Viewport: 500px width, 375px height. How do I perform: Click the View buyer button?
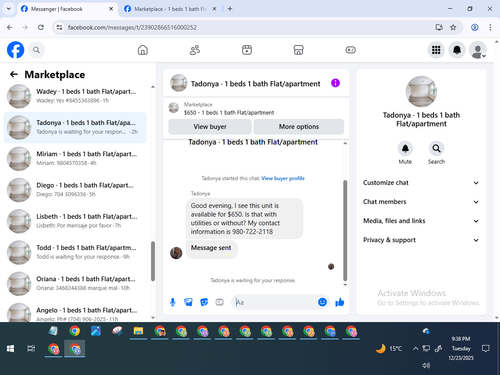click(x=210, y=127)
